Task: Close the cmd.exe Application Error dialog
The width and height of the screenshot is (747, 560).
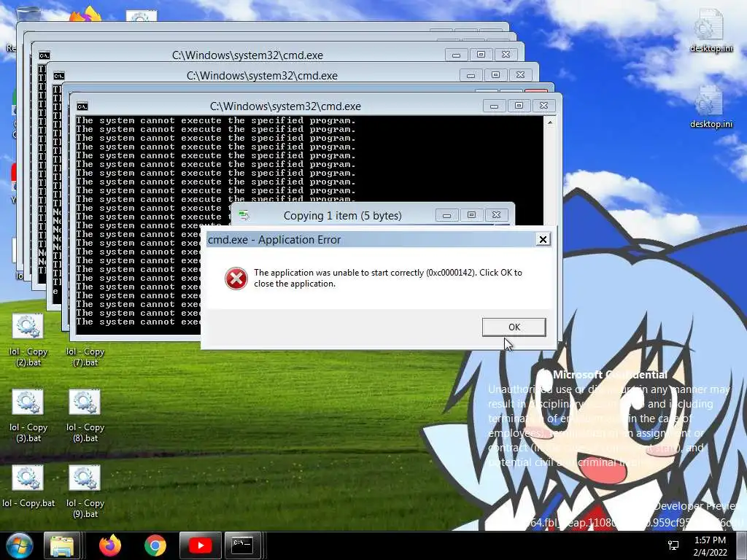Action: coord(543,239)
